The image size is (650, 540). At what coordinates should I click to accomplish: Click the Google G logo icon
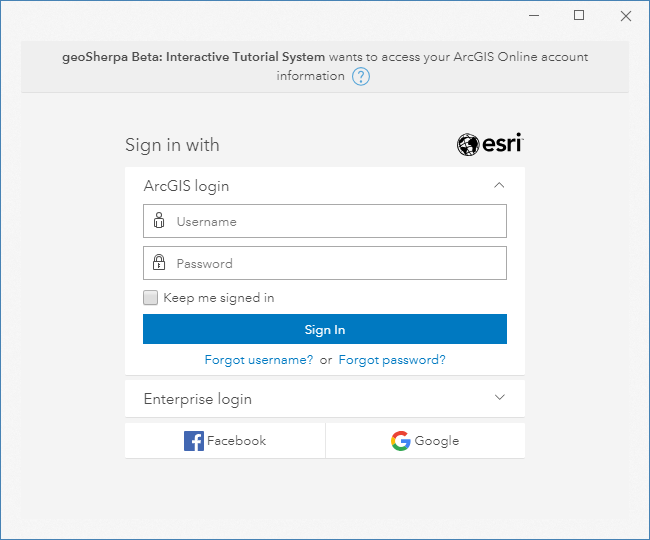[400, 441]
